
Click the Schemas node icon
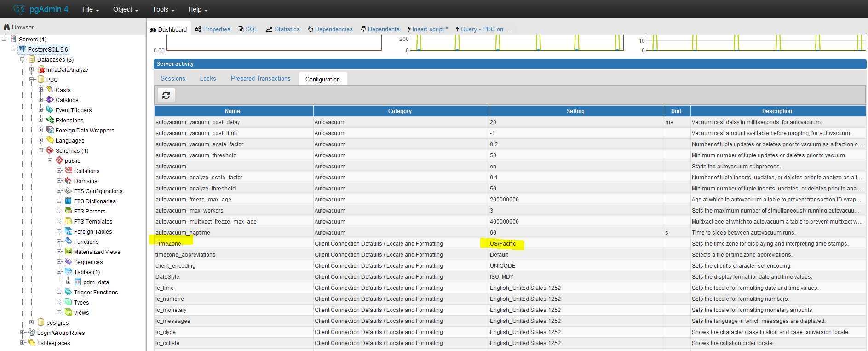(50, 150)
